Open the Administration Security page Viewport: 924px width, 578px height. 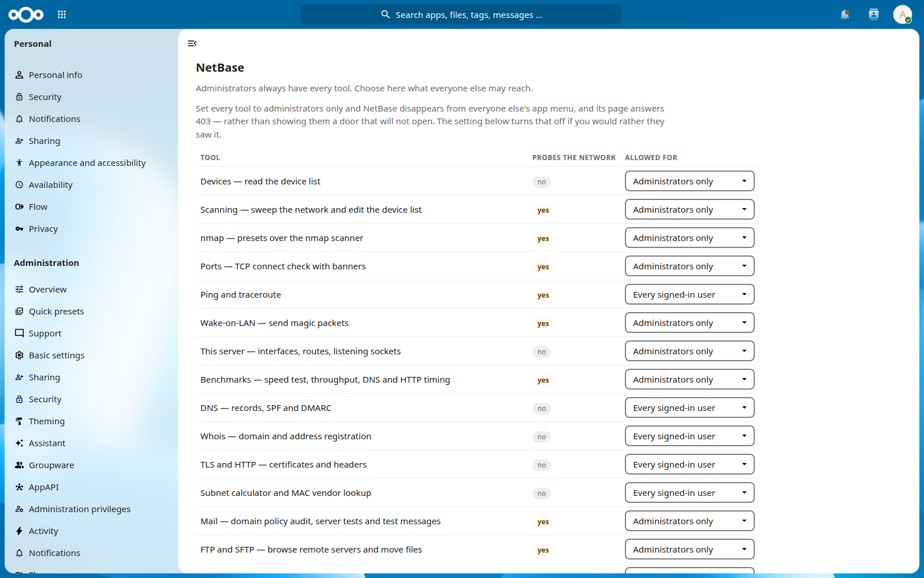(x=91, y=399)
